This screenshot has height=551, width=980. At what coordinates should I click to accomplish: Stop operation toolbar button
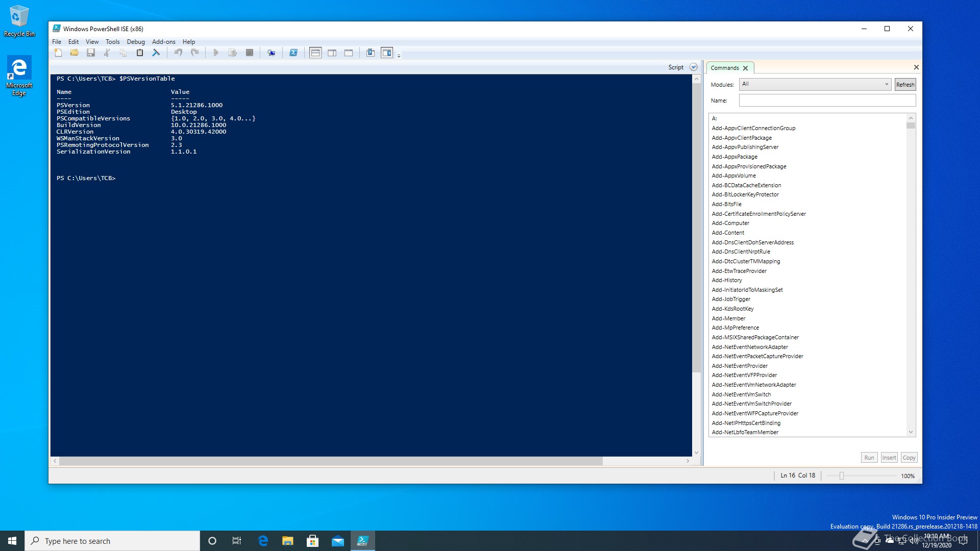pyautogui.click(x=250, y=53)
